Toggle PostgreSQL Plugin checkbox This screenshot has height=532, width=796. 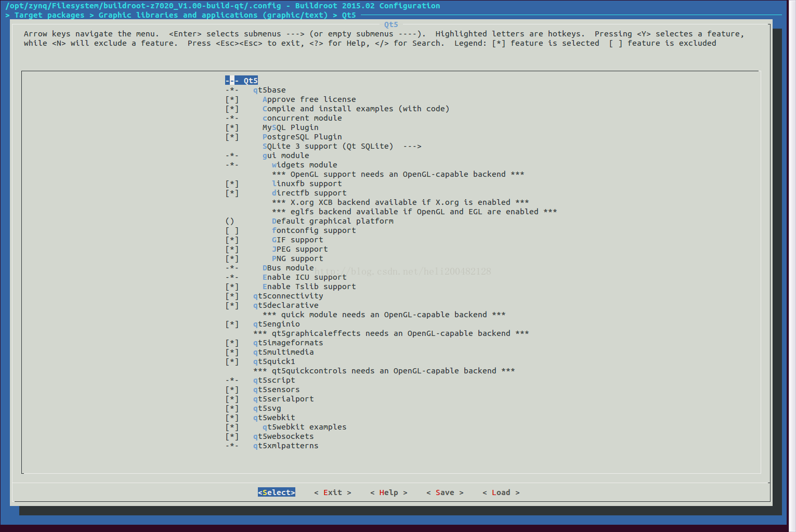click(x=232, y=137)
